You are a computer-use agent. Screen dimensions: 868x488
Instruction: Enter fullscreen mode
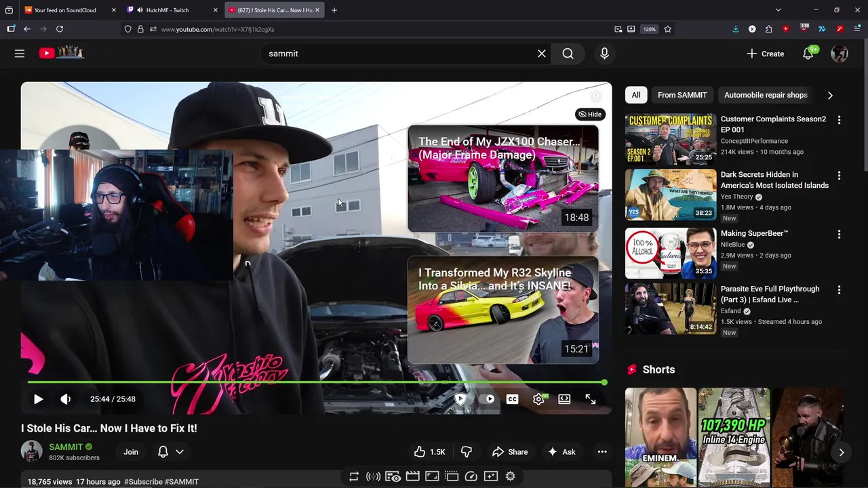591,399
